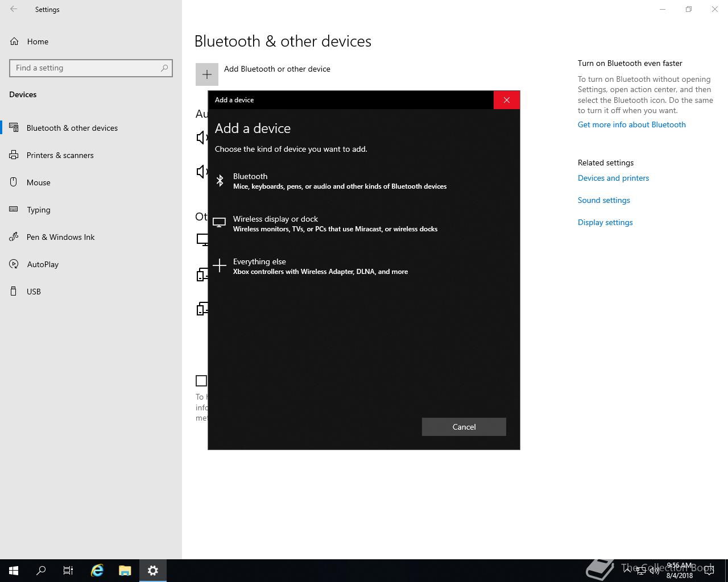This screenshot has height=582, width=728.
Task: Click the Bluetooth & other devices sidebar icon
Action: (14, 127)
